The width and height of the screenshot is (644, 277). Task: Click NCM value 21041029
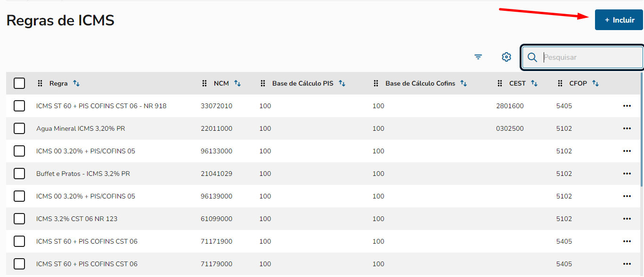pos(216,174)
